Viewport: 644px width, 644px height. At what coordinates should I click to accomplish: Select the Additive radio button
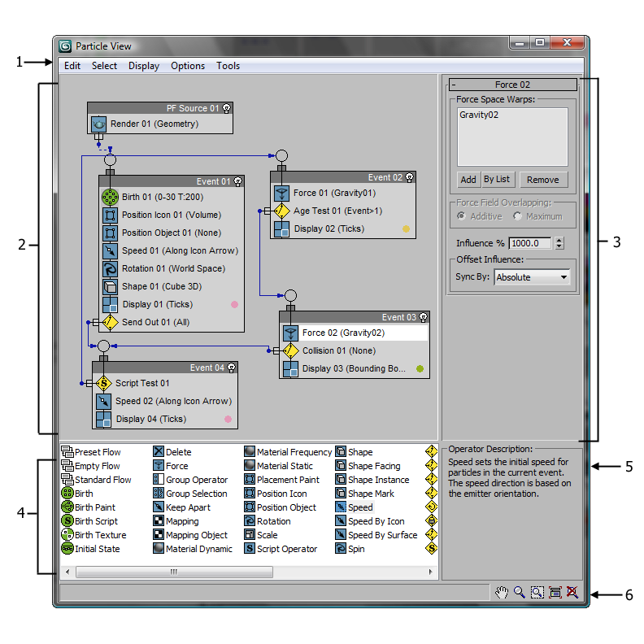pos(462,216)
